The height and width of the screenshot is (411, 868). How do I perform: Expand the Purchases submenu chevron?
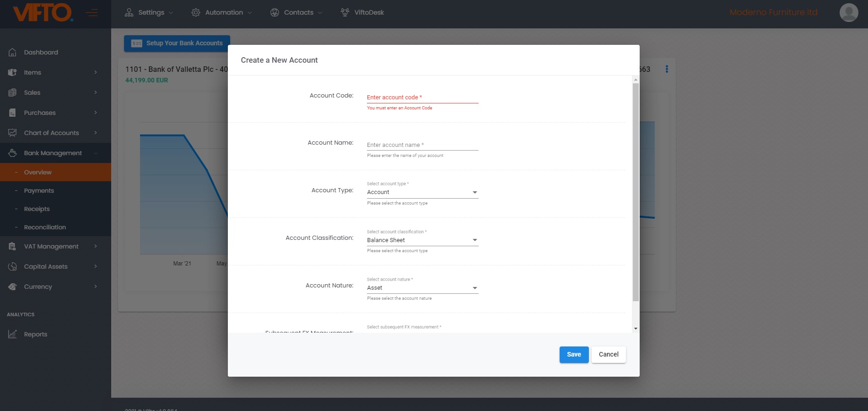pos(96,113)
